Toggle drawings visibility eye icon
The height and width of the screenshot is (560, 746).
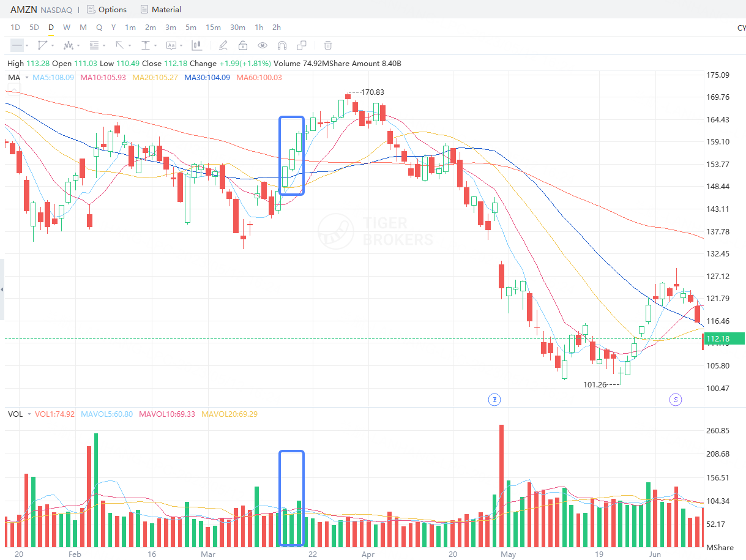(263, 45)
